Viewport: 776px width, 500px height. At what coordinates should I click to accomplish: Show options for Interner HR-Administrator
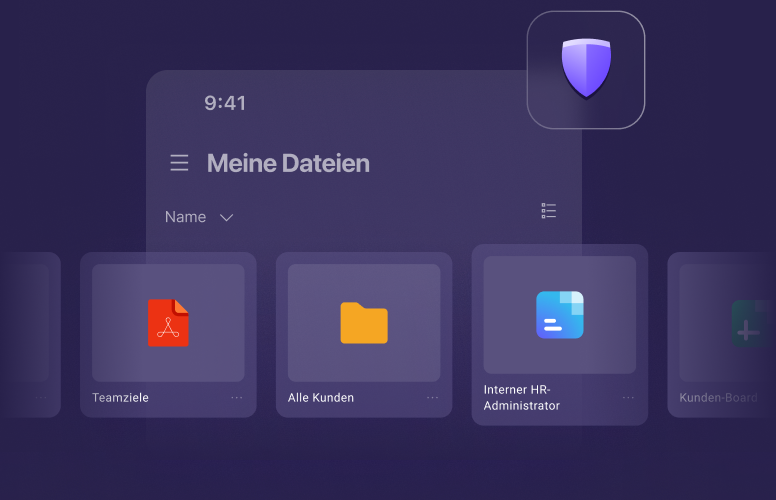point(628,397)
